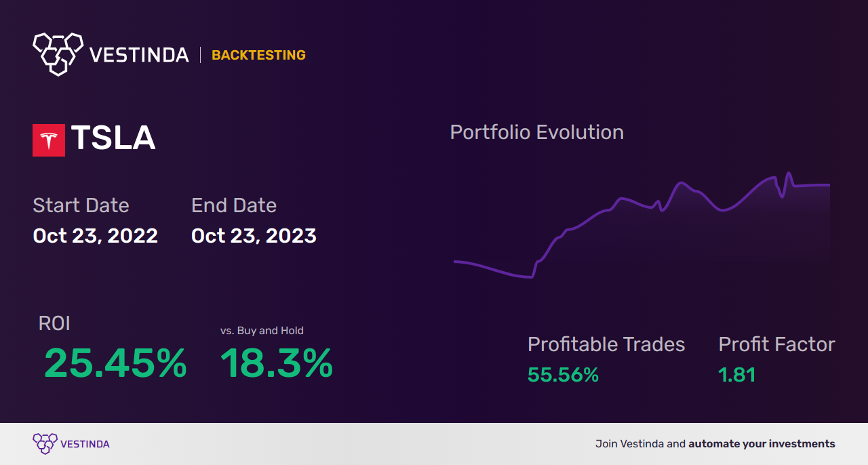The height and width of the screenshot is (465, 868).
Task: Click the Profitable Trades 55.56% value
Action: coord(563,374)
